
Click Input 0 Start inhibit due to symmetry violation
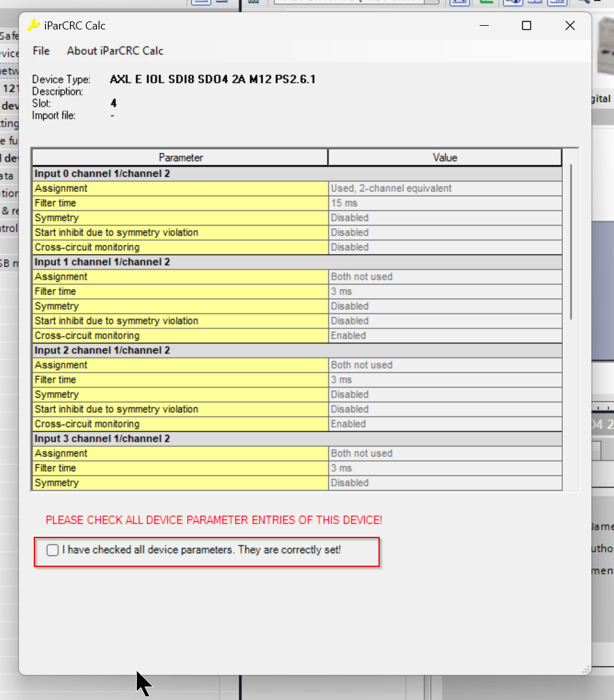click(180, 233)
